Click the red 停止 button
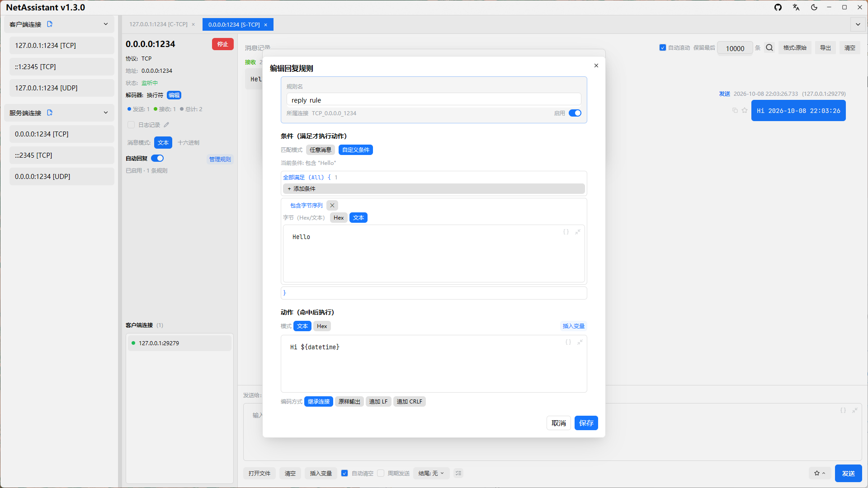The height and width of the screenshot is (488, 868). [223, 44]
